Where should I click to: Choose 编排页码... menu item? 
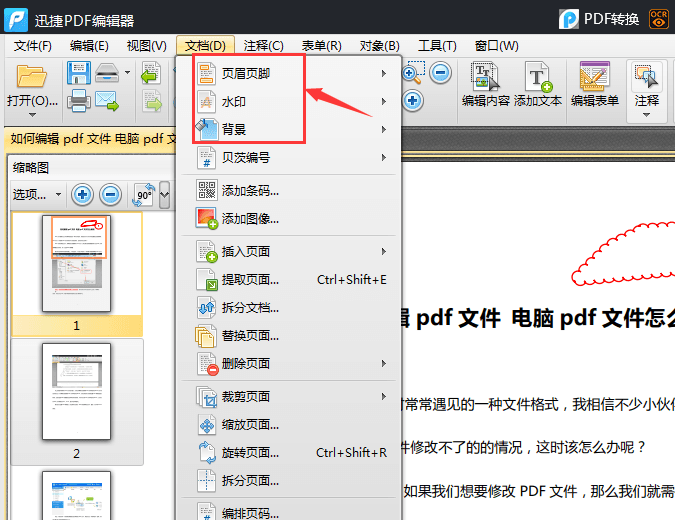pyautogui.click(x=290, y=512)
